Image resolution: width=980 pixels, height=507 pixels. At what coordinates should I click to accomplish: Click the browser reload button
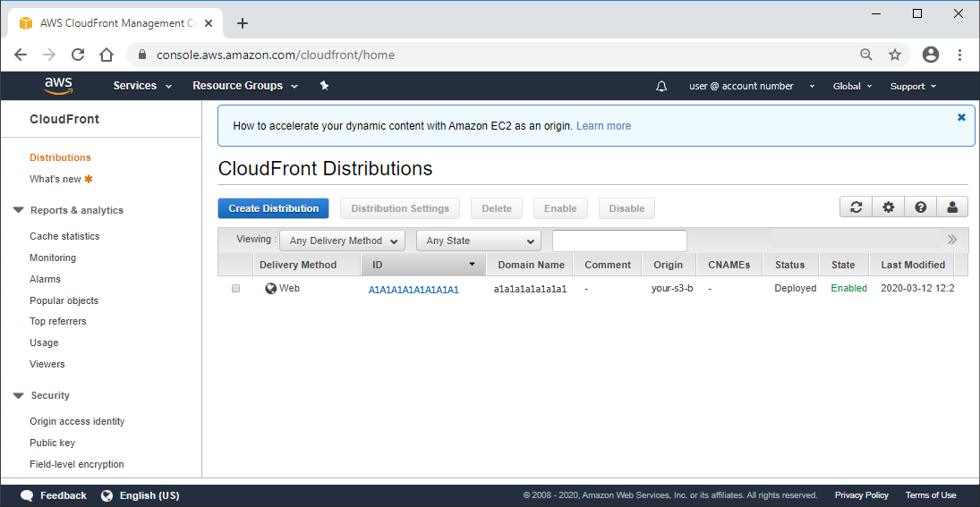(x=78, y=55)
